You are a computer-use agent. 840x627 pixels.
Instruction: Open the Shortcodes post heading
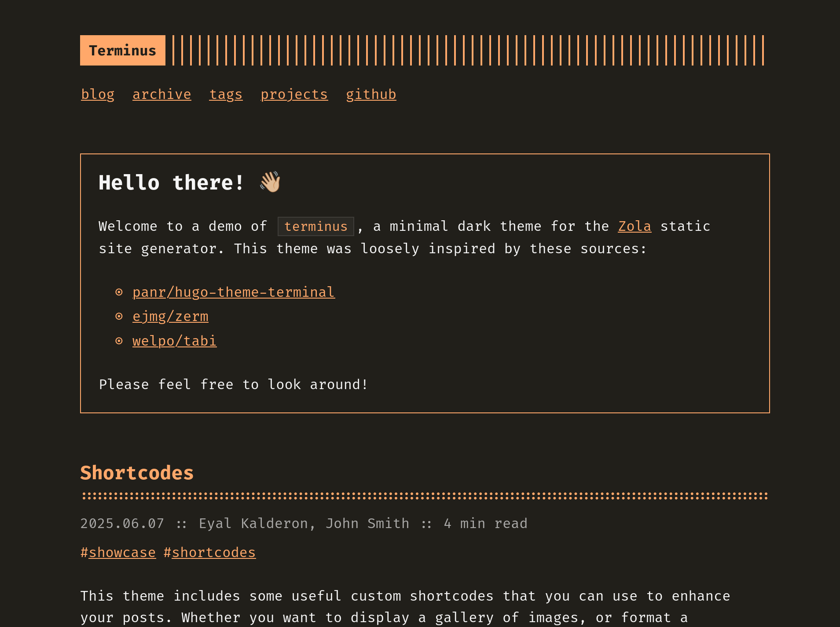136,473
